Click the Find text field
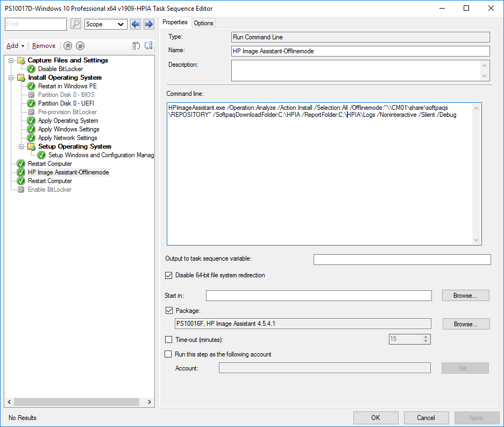504x427 pixels. [x=36, y=24]
